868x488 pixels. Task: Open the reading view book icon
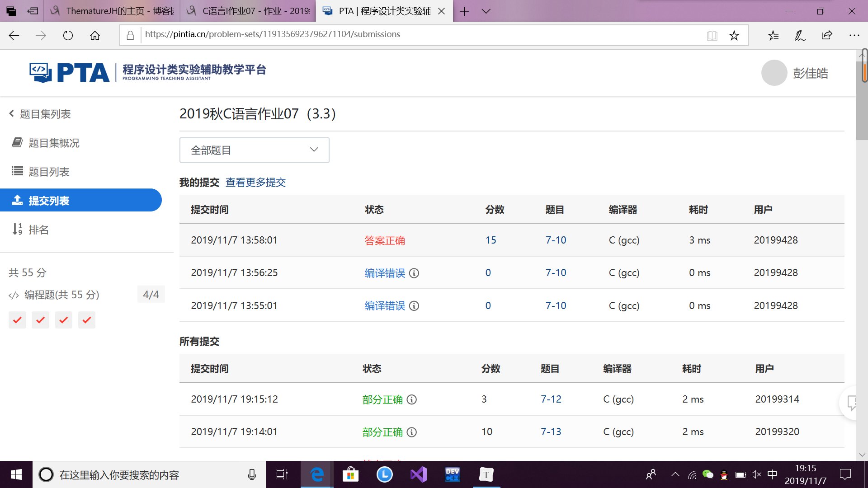click(x=712, y=36)
